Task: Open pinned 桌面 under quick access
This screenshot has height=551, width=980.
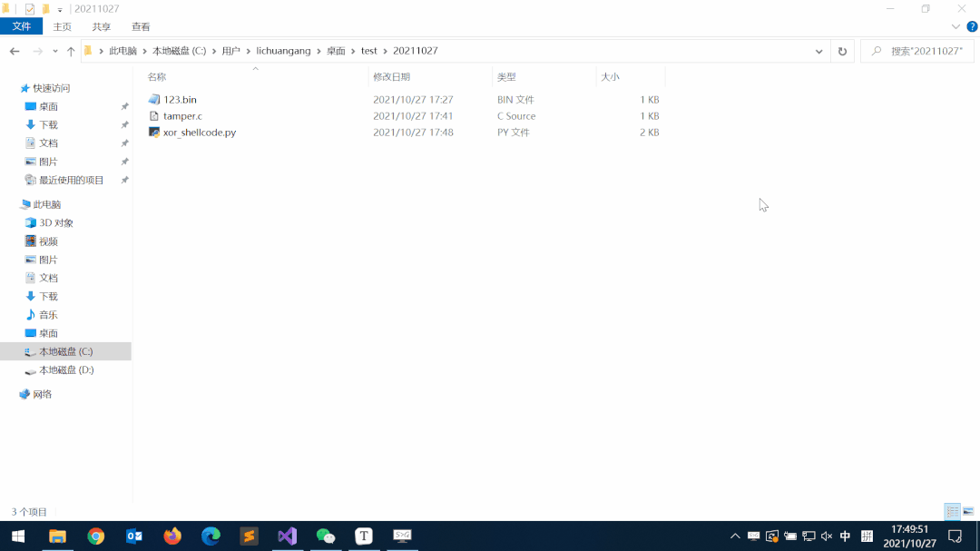Action: 48,106
